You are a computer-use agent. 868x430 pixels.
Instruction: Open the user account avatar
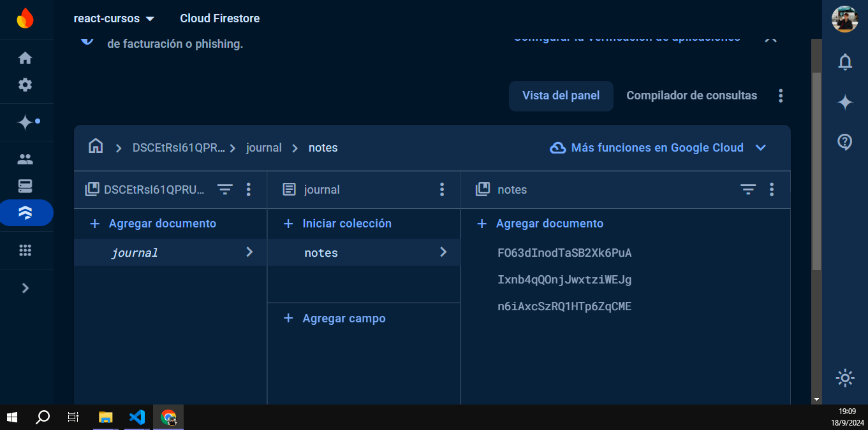(844, 19)
